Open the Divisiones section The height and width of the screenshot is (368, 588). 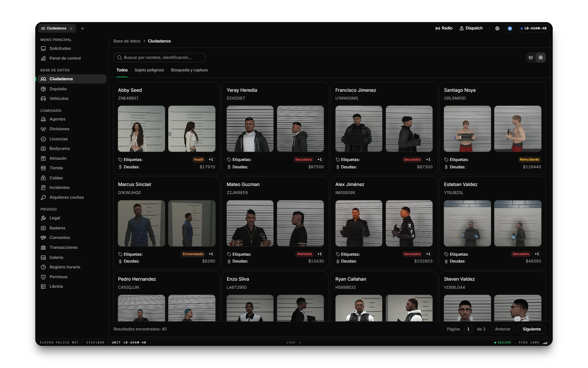pos(72,129)
